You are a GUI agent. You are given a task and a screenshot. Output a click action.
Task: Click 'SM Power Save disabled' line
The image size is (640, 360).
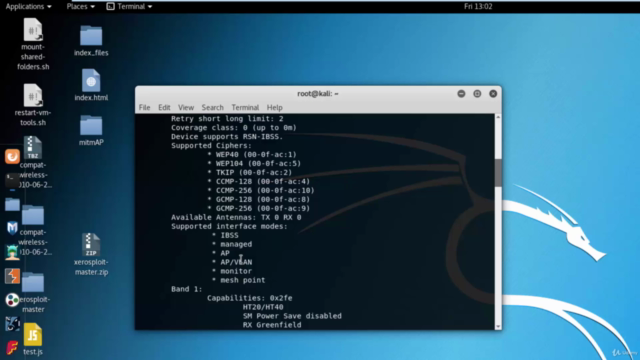(292, 316)
